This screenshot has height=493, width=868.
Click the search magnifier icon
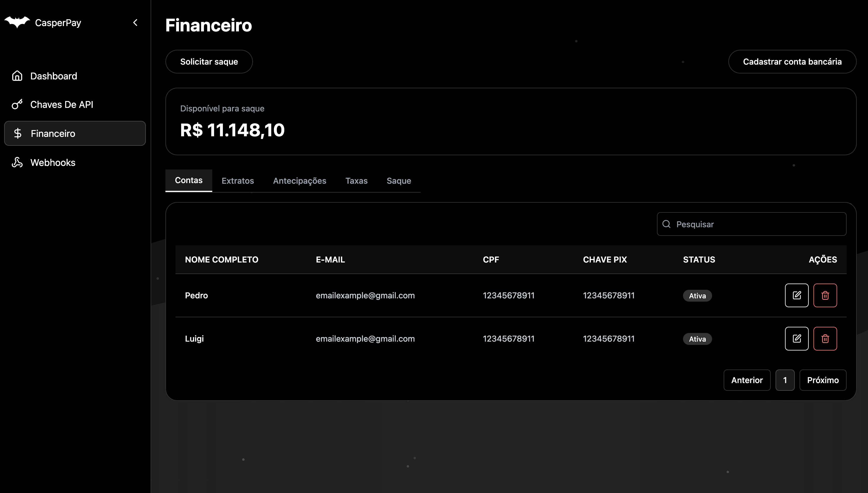coord(666,224)
